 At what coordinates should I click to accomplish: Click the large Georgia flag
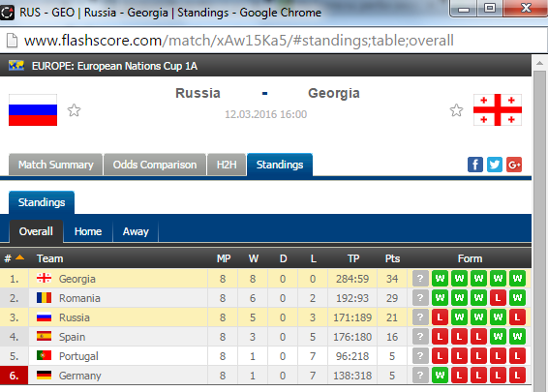click(x=498, y=109)
